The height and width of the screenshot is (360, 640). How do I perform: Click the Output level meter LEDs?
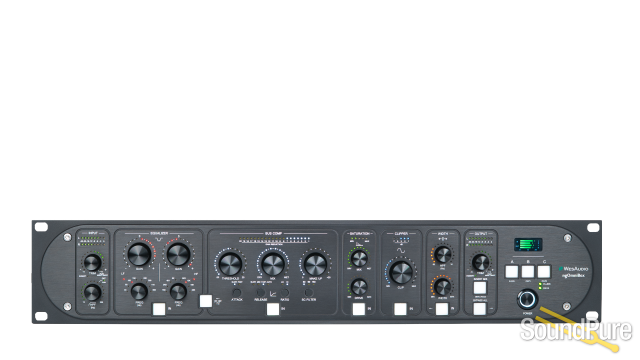(480, 241)
